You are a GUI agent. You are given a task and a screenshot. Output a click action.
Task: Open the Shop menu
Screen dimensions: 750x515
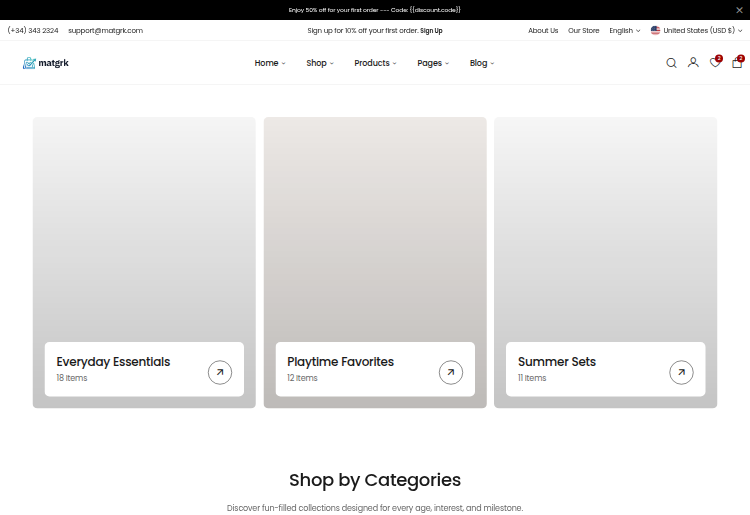(320, 63)
